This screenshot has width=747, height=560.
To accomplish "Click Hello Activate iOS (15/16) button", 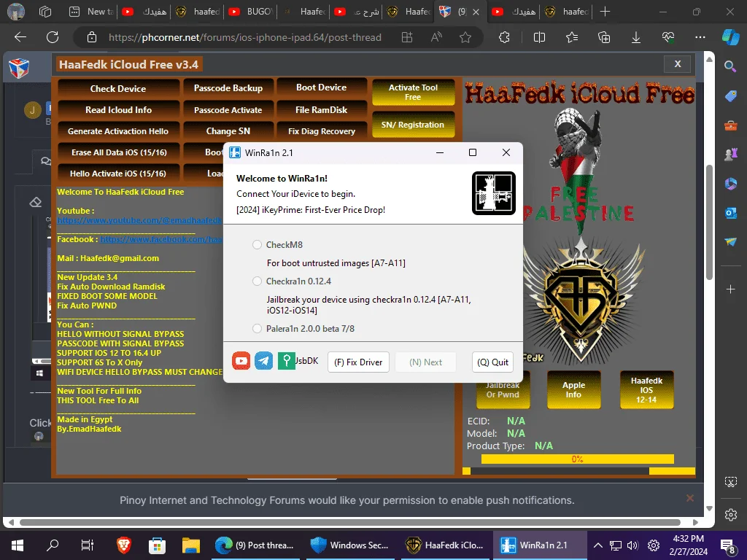I will coord(118,174).
